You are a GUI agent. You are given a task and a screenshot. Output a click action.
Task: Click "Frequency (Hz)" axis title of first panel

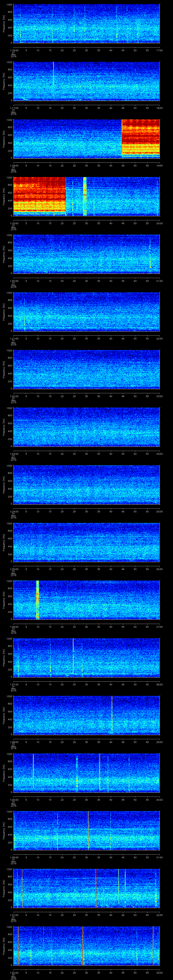point(4,24)
